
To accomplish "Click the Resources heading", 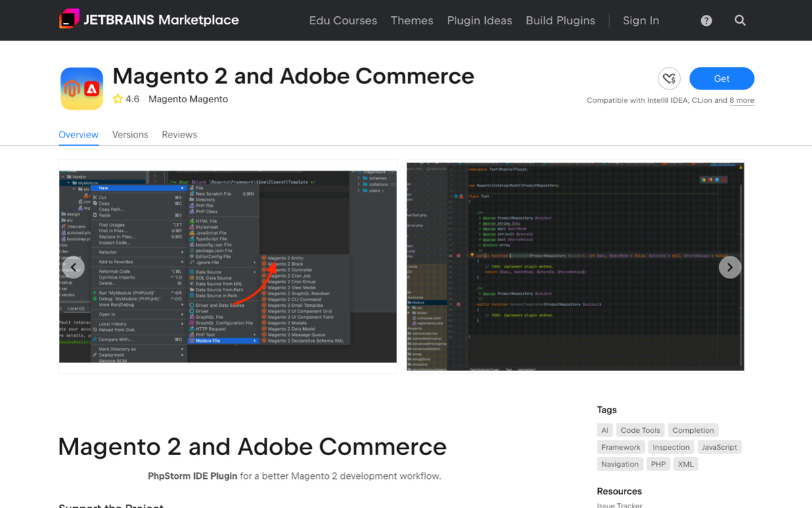I will point(619,491).
